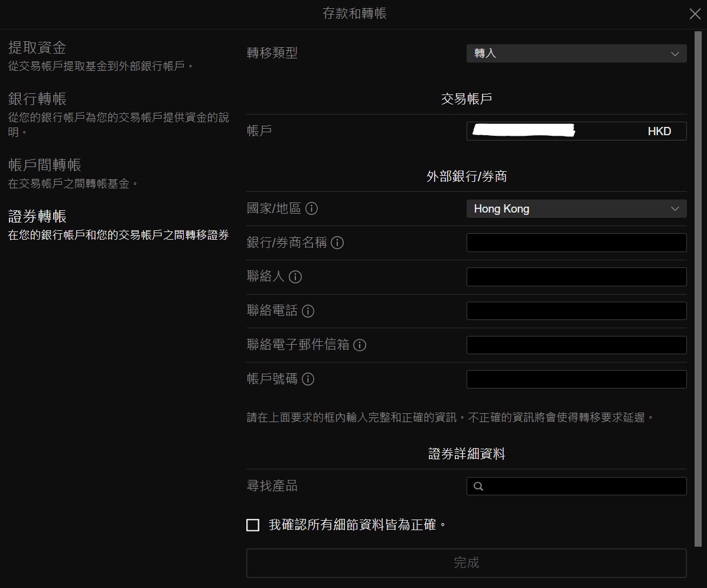Open the HKD trading account selector
This screenshot has width=707, height=588.
tap(576, 131)
